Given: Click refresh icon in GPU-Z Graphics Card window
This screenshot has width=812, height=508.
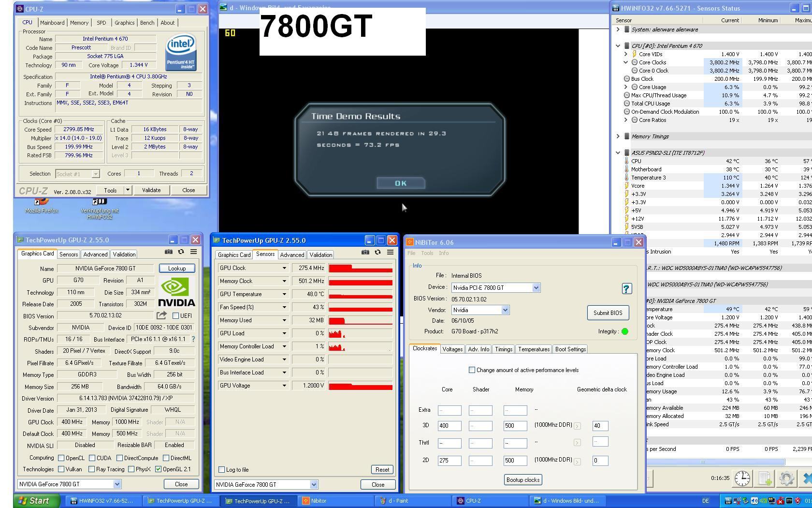Looking at the screenshot, I should pos(181,252).
